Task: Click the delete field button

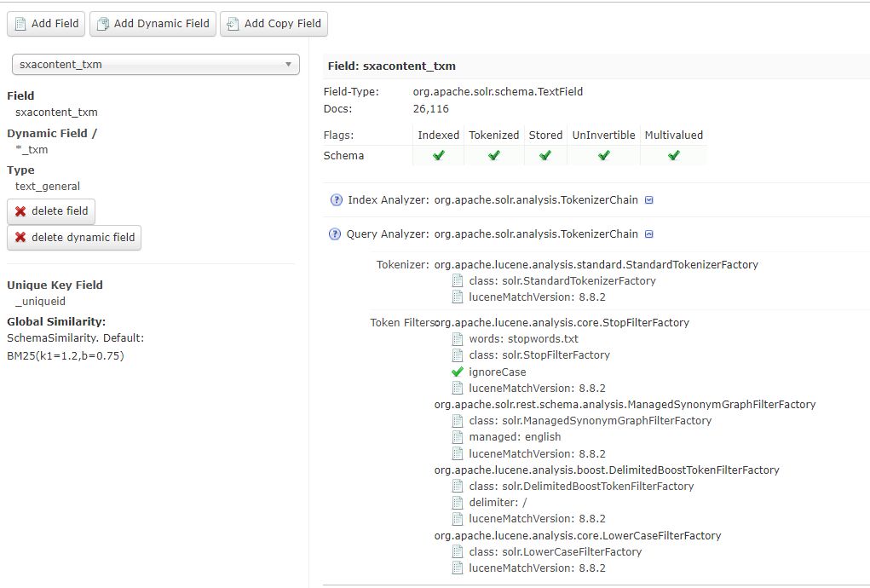Action: click(x=51, y=211)
